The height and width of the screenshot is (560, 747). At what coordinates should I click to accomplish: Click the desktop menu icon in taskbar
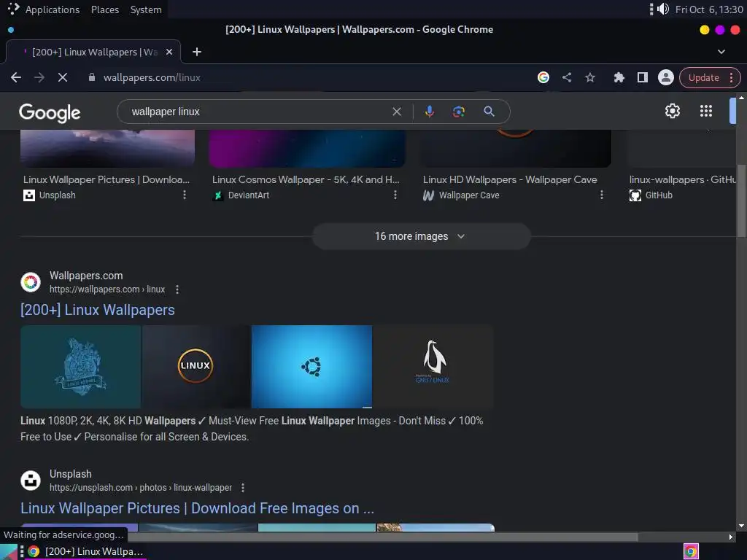point(8,551)
